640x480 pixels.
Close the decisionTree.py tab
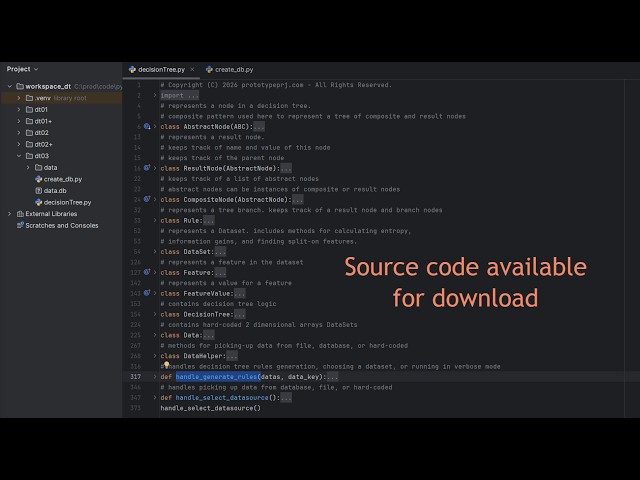click(x=192, y=70)
